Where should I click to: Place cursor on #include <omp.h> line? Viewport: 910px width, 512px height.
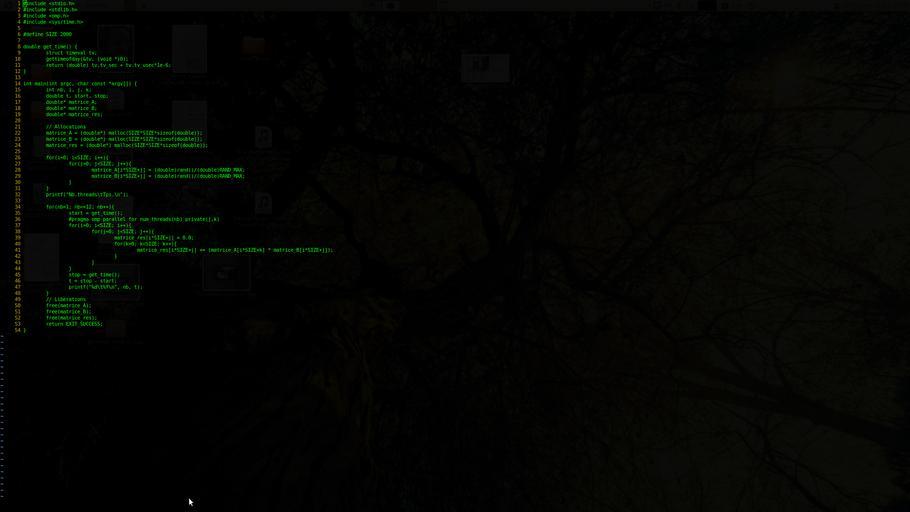click(46, 16)
